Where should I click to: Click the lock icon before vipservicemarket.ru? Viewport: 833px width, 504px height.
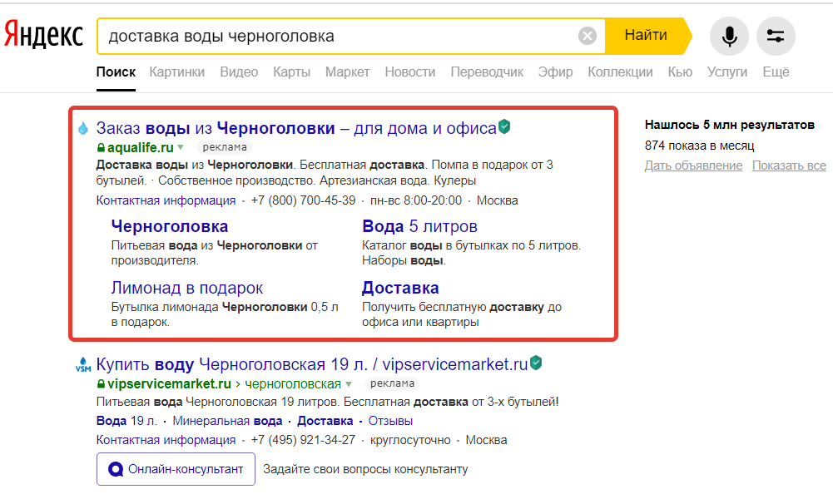tap(99, 384)
